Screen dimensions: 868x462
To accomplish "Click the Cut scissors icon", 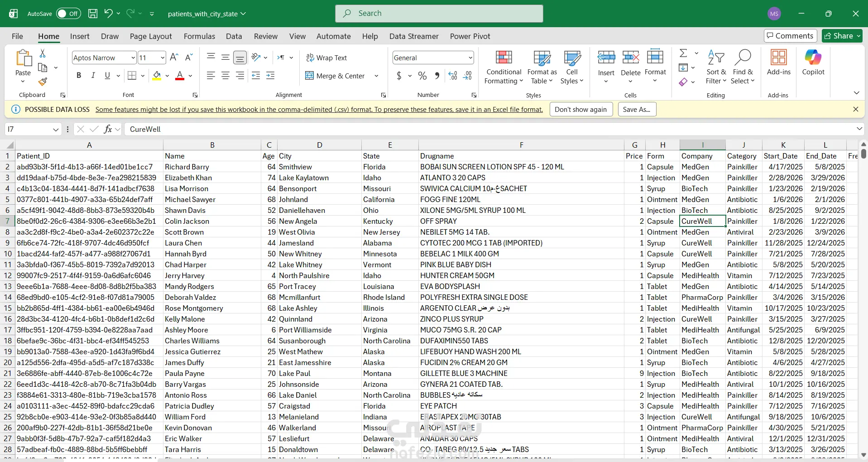I will point(43,53).
